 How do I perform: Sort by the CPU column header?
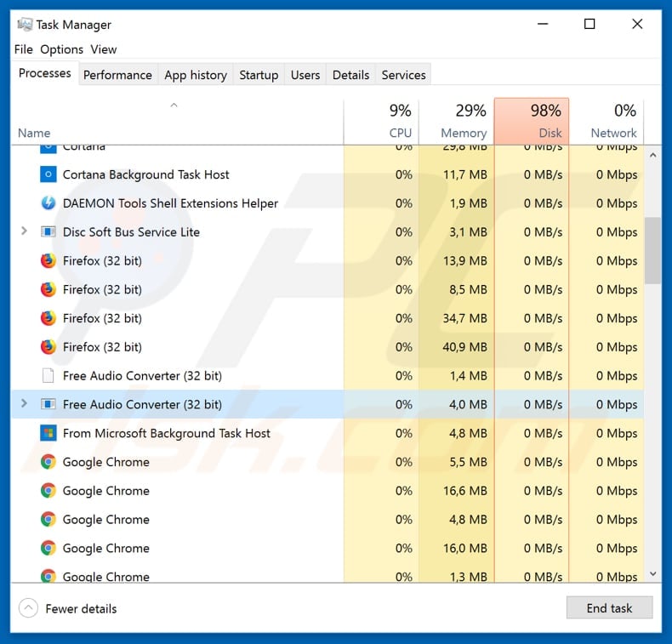[381, 123]
